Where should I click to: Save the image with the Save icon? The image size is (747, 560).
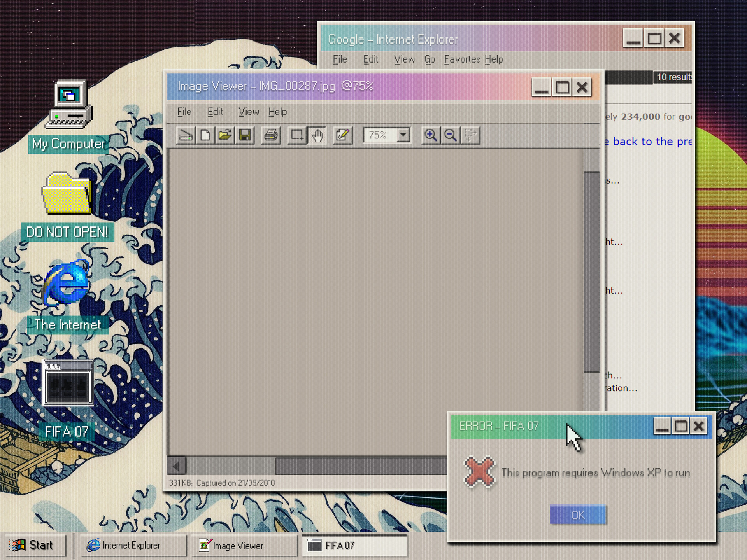tap(245, 135)
